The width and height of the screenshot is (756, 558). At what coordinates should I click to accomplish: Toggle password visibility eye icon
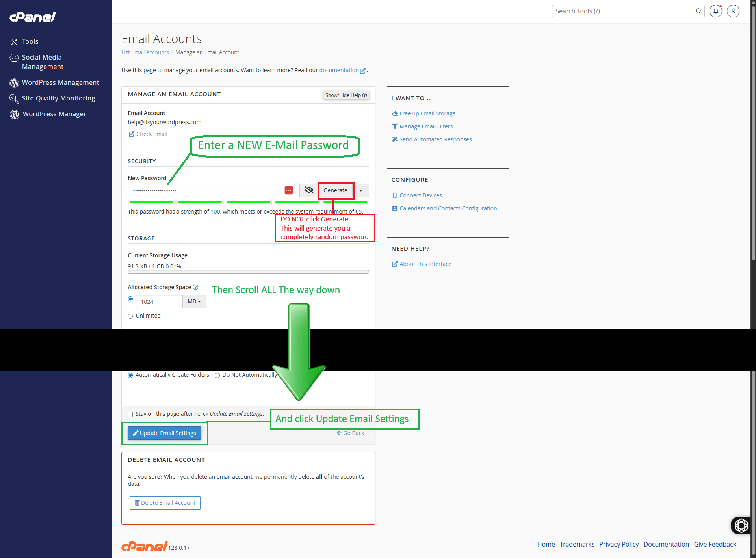[309, 190]
